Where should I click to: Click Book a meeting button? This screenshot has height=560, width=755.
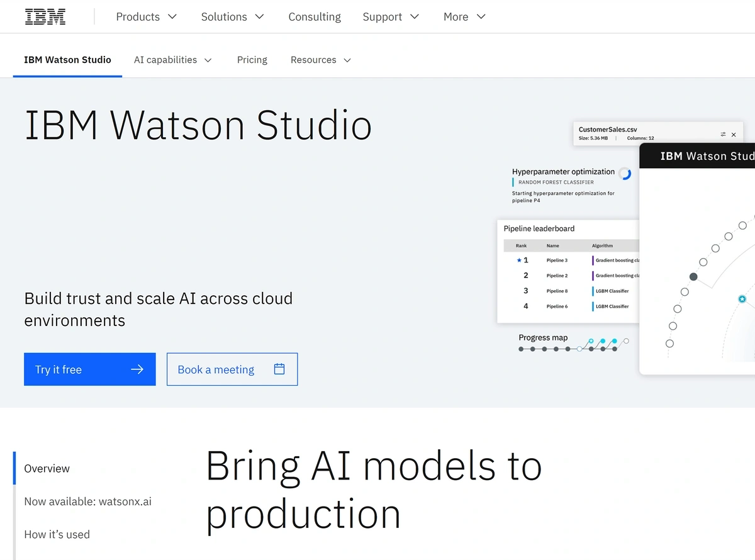tap(232, 369)
